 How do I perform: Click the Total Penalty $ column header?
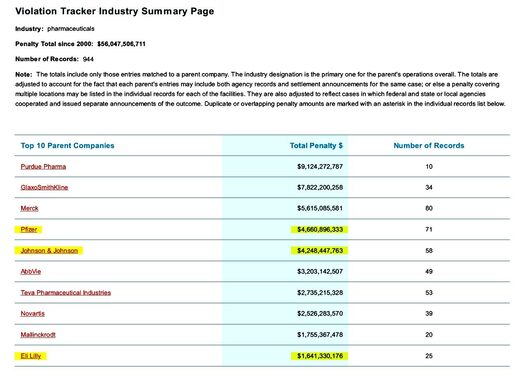tap(316, 145)
